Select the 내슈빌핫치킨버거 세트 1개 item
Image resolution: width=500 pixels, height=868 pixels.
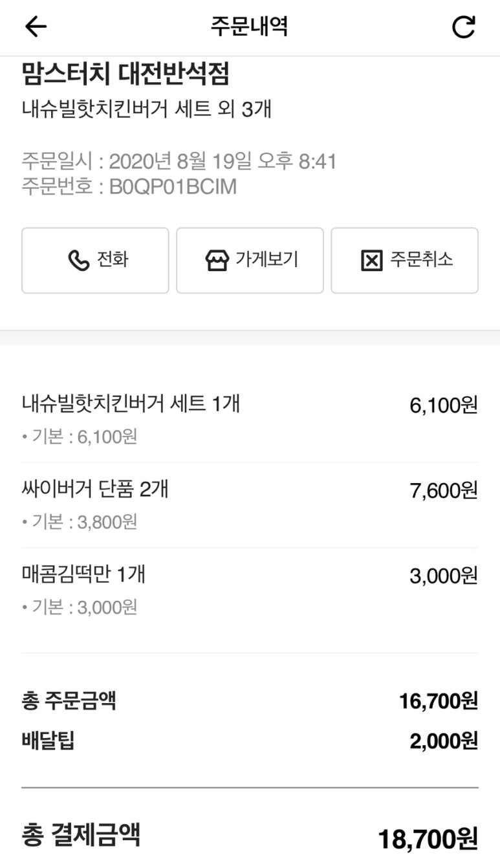[x=131, y=404]
